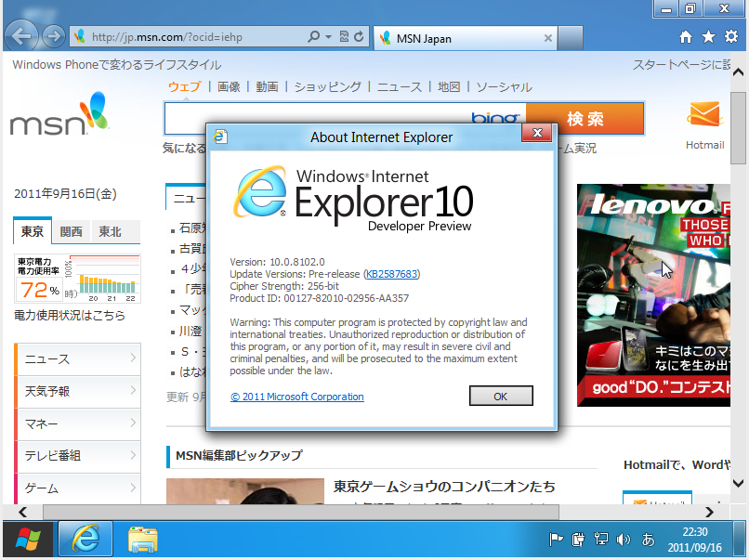Open Action Center flag tray icon
Viewport: 749px width, 560px height.
[556, 540]
